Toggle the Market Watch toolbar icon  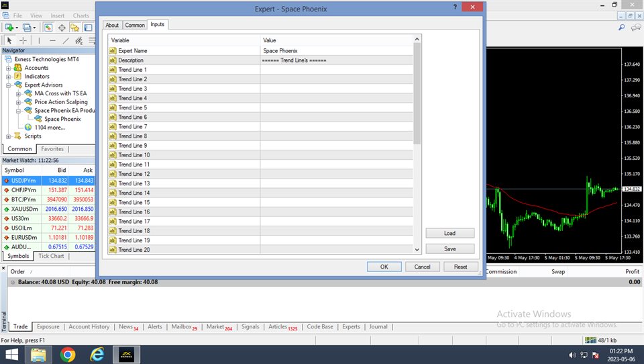coord(48,28)
